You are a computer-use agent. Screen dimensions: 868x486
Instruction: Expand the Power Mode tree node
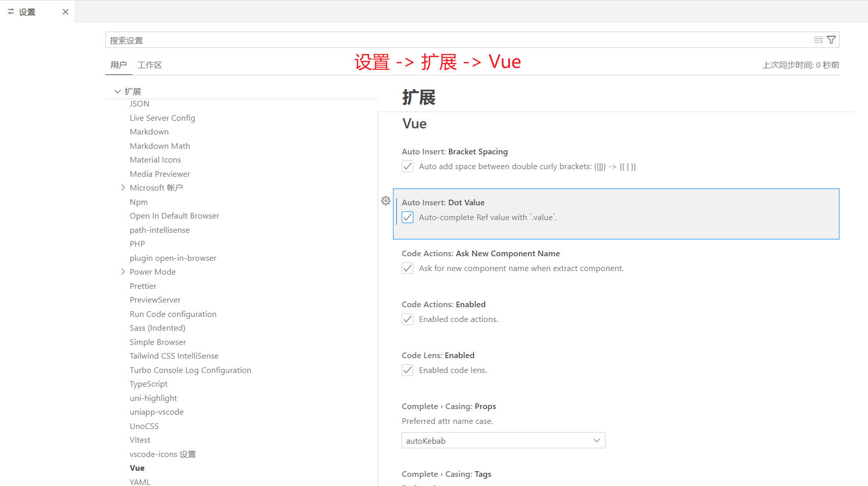click(x=123, y=272)
